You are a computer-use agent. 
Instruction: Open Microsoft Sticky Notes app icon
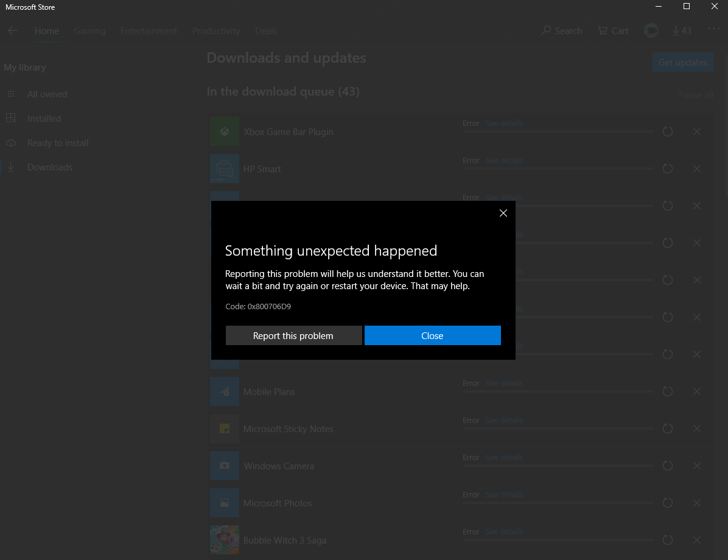(225, 429)
